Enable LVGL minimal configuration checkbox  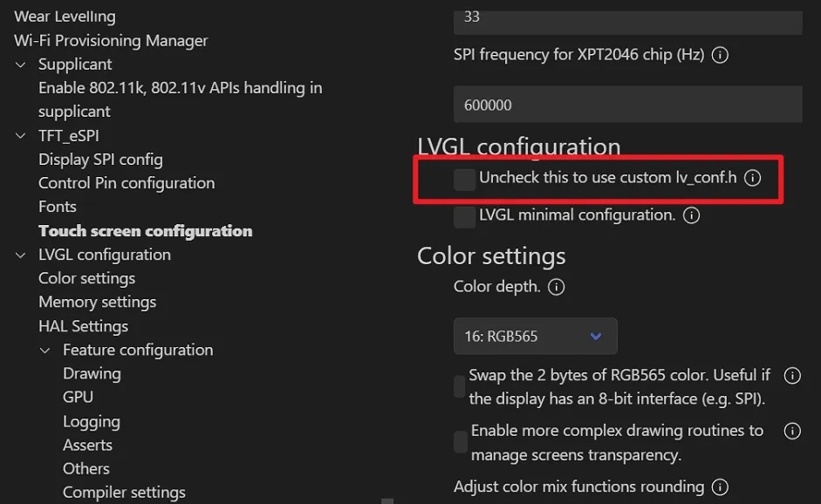(464, 215)
